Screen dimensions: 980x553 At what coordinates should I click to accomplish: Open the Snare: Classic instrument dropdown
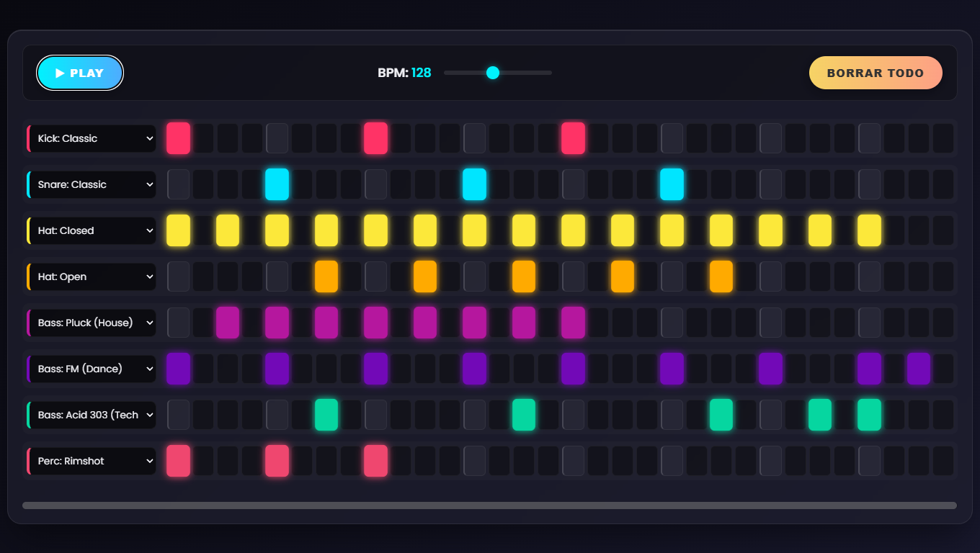pos(92,184)
